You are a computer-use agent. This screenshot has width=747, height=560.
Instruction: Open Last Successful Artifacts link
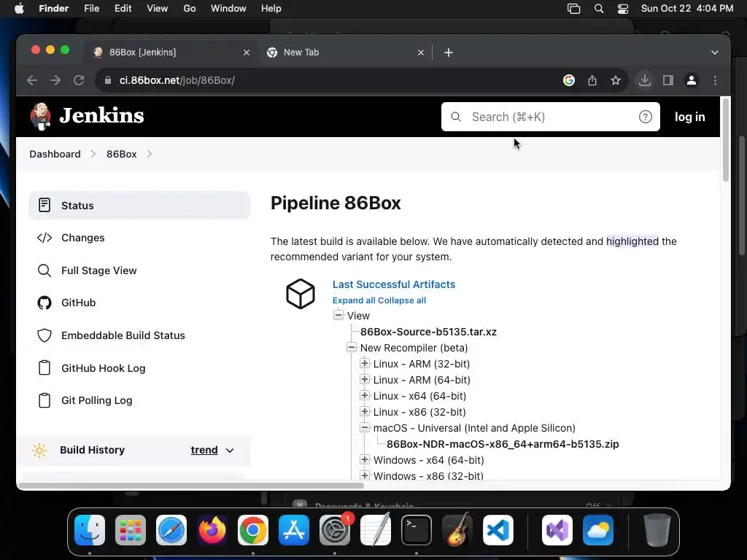(394, 284)
